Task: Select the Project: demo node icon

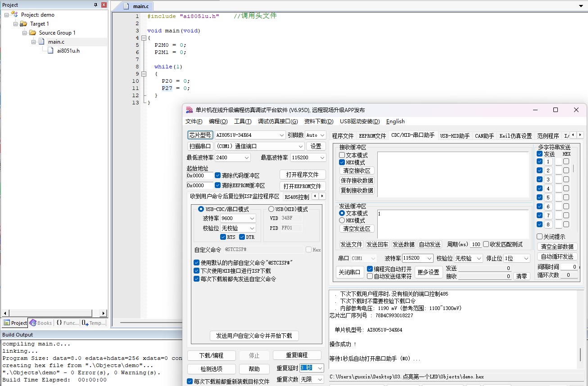Action: coord(14,15)
